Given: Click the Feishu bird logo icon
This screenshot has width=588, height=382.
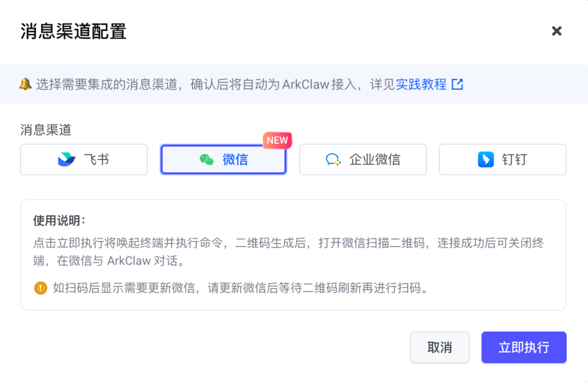Looking at the screenshot, I should 67,160.
